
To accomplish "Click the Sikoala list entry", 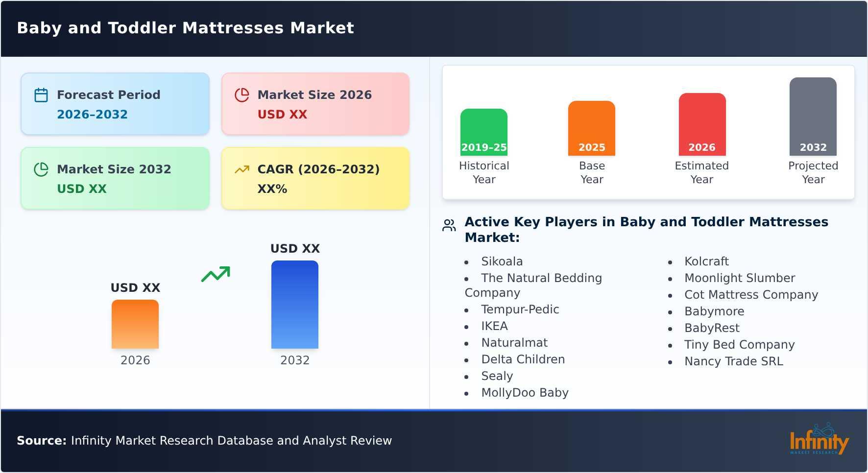I will [502, 261].
